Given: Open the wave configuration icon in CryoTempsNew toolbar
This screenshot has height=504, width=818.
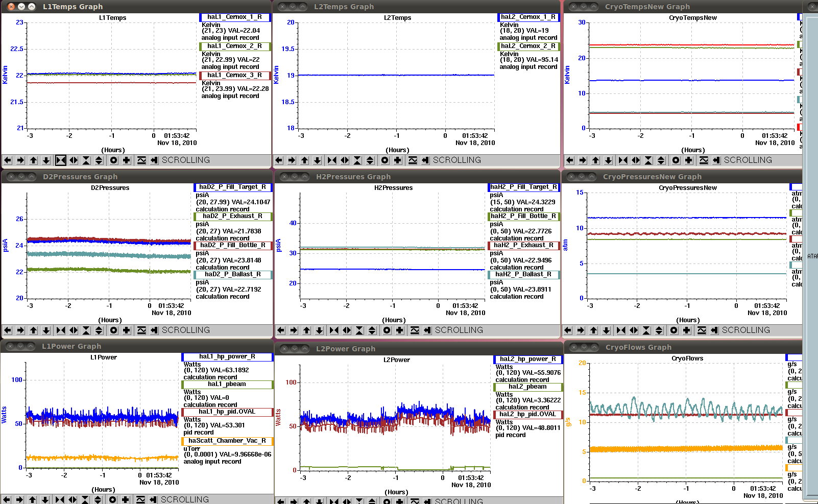Looking at the screenshot, I should (704, 160).
